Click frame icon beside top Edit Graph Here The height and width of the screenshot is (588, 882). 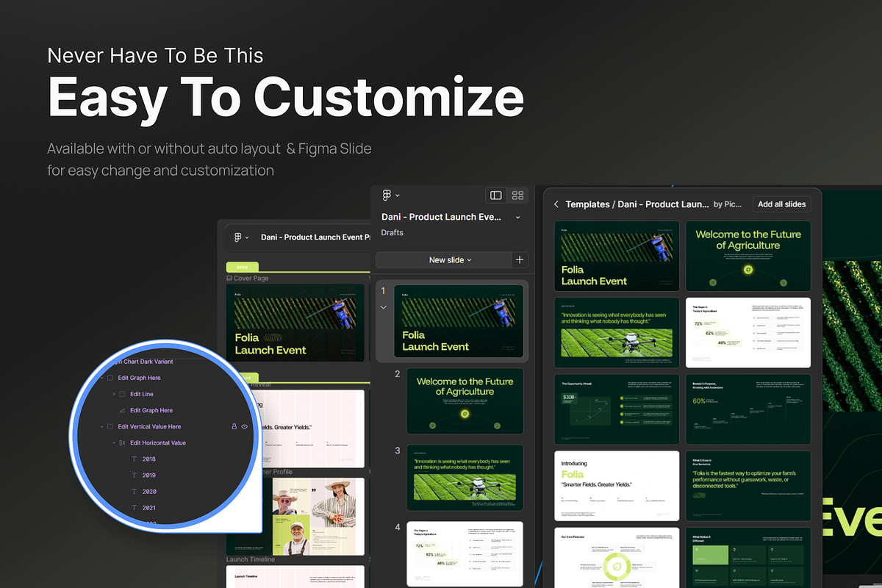110,378
